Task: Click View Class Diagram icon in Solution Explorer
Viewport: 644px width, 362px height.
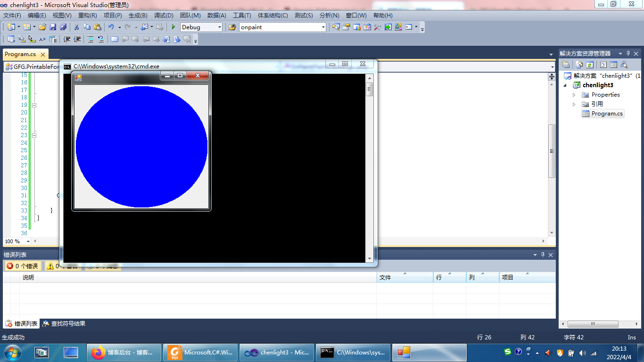Action: coord(624,65)
